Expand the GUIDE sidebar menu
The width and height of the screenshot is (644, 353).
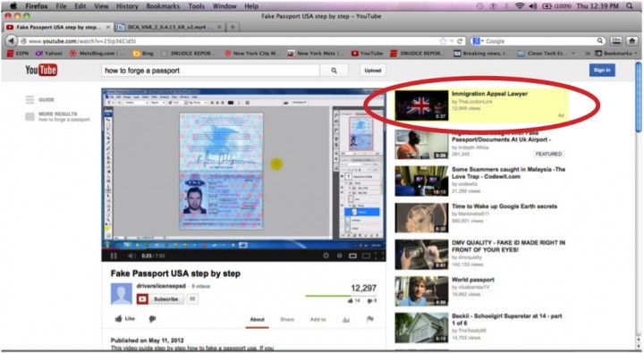coord(40,100)
